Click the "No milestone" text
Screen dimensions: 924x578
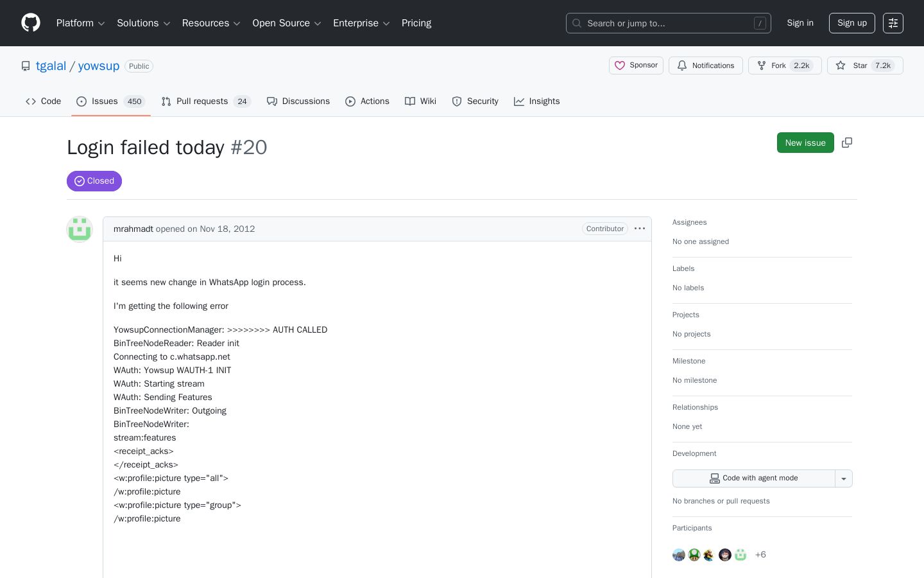point(695,380)
